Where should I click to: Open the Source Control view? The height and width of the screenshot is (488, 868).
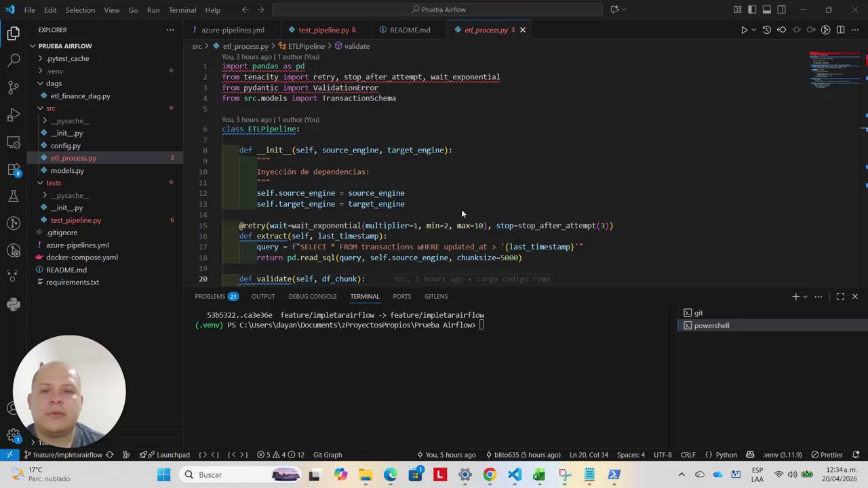click(x=14, y=87)
